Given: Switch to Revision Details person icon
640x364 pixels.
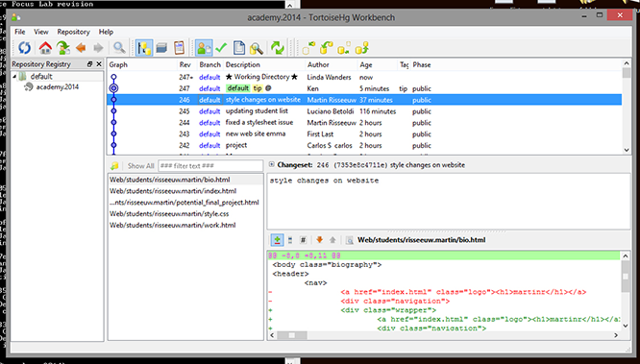Looking at the screenshot, I should coord(204,48).
